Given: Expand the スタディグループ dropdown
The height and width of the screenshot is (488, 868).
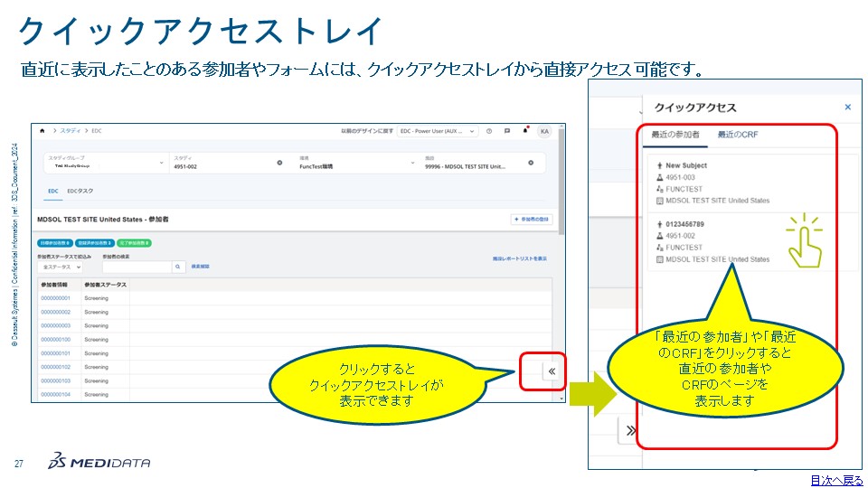Looking at the screenshot, I should pos(106,163).
